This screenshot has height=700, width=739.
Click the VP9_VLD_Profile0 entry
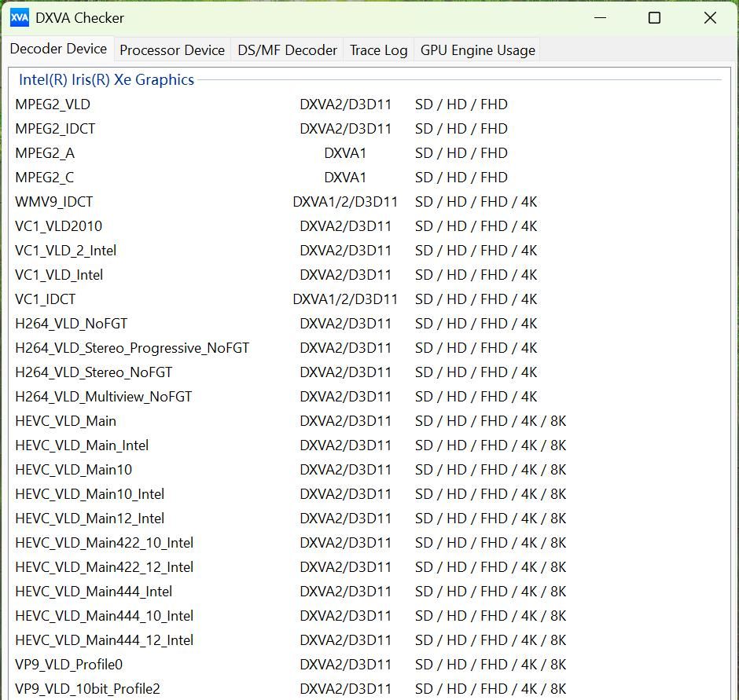[69, 665]
